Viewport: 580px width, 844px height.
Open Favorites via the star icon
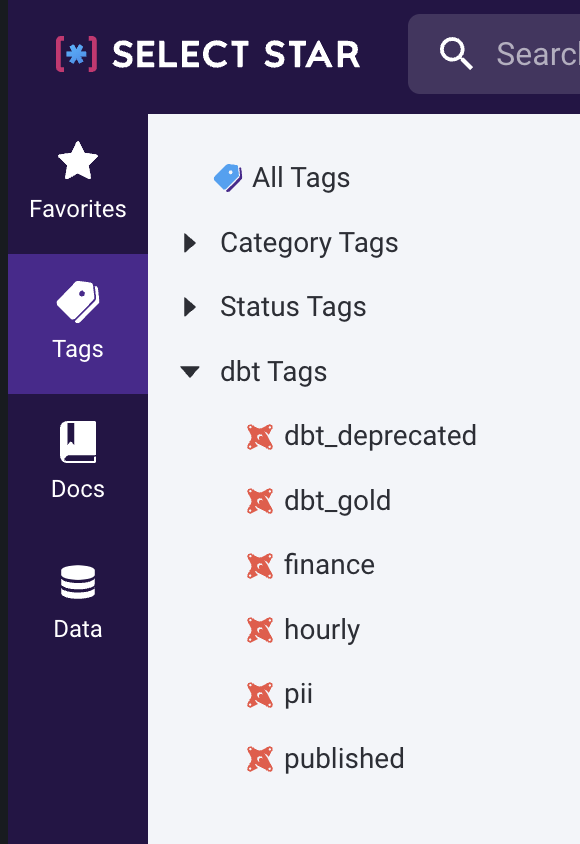(x=78, y=160)
